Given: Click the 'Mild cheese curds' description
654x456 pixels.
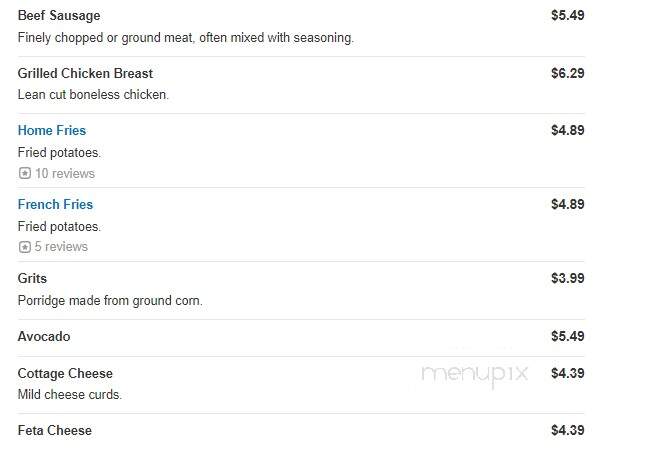Looking at the screenshot, I should coord(70,395).
